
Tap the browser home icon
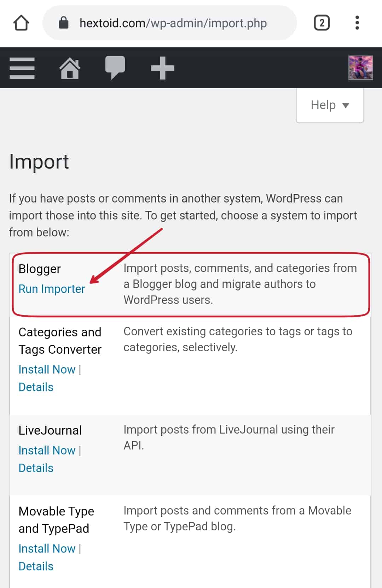pyautogui.click(x=21, y=23)
